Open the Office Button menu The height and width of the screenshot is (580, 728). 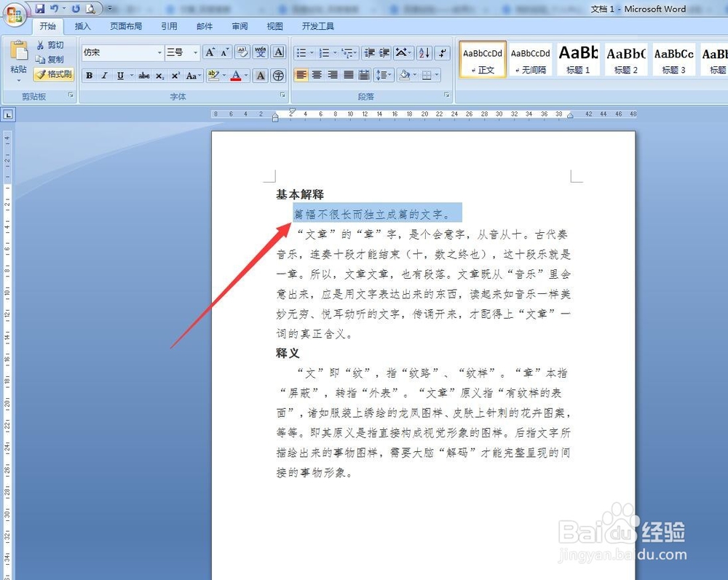pos(14,15)
